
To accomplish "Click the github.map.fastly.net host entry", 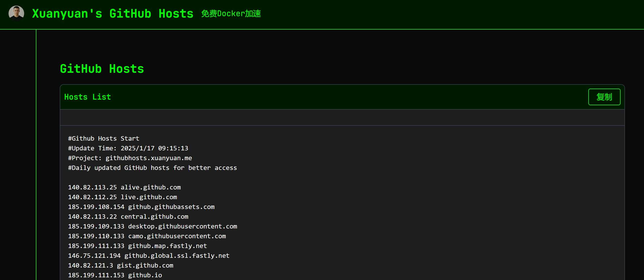I will [x=137, y=246].
